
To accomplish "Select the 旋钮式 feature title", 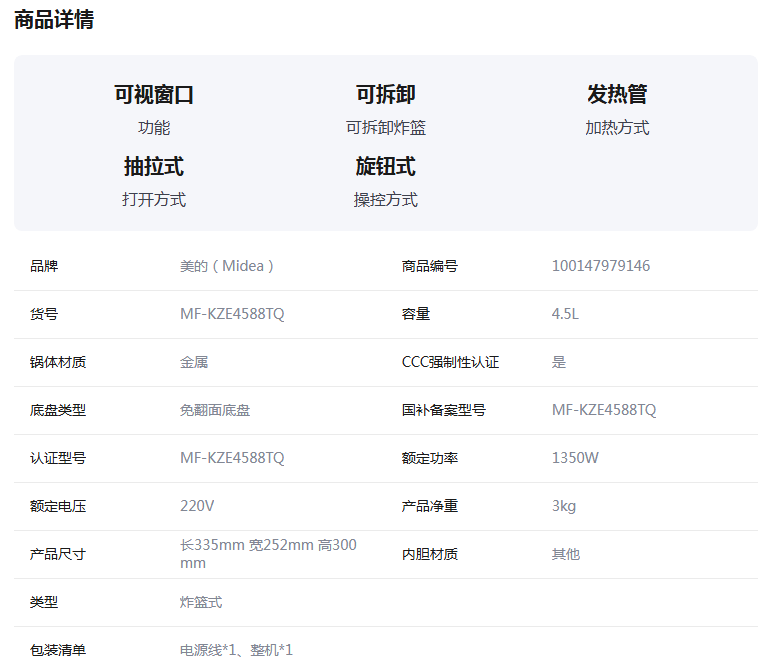I will coord(386,166).
